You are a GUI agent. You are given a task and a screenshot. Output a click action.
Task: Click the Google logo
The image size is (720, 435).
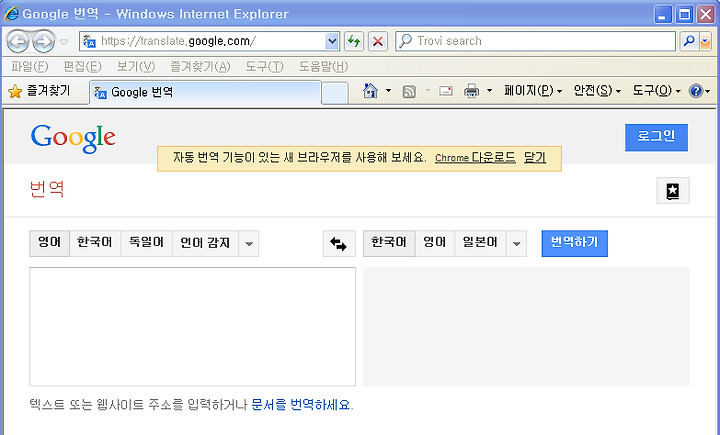click(73, 138)
